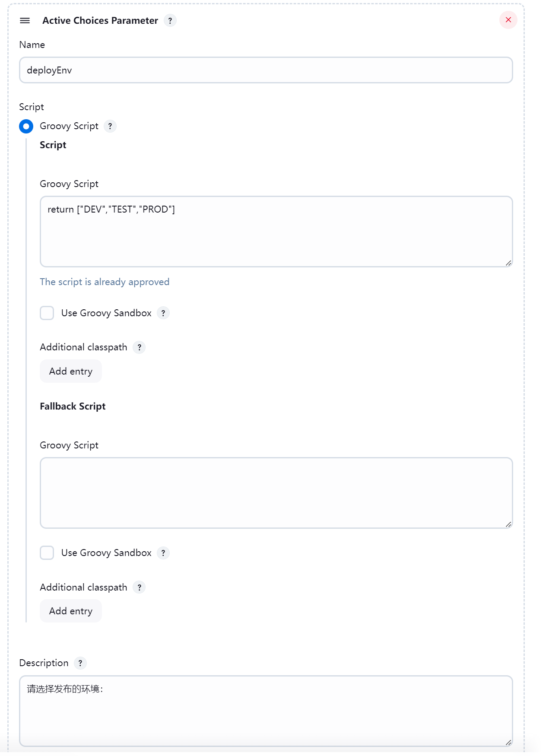The height and width of the screenshot is (756, 549).
Task: Open help icon beside Description label
Action: 80,663
